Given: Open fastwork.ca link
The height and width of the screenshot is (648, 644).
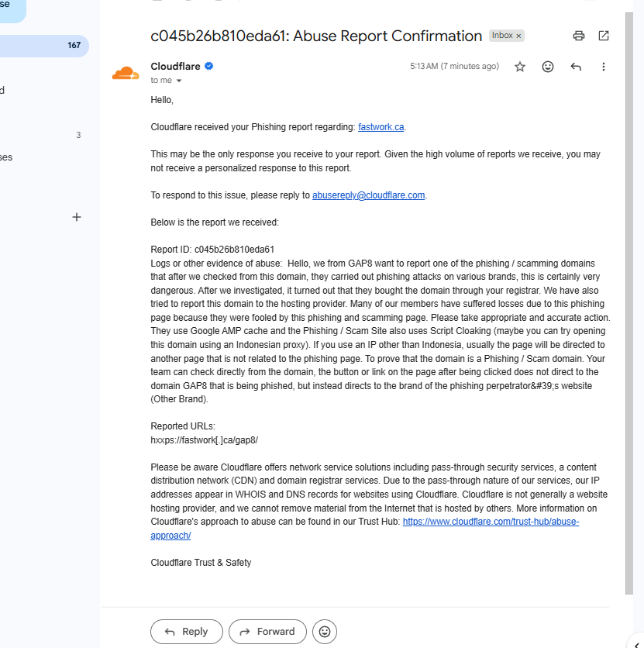Looking at the screenshot, I should click(x=381, y=127).
